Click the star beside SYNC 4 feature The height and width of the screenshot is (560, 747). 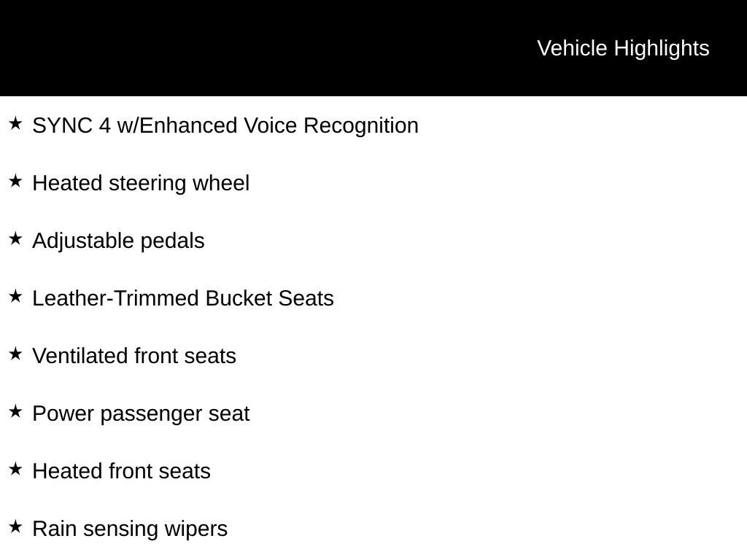click(15, 124)
